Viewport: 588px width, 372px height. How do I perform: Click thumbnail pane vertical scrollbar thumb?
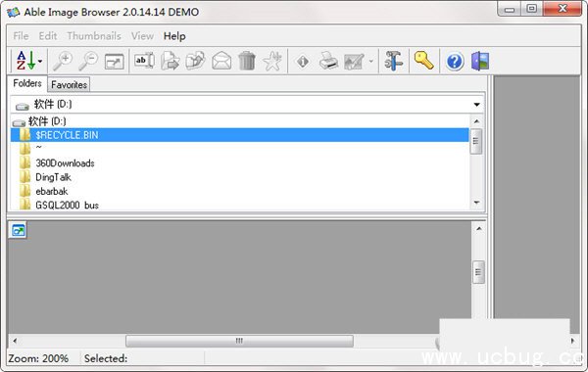point(478,272)
